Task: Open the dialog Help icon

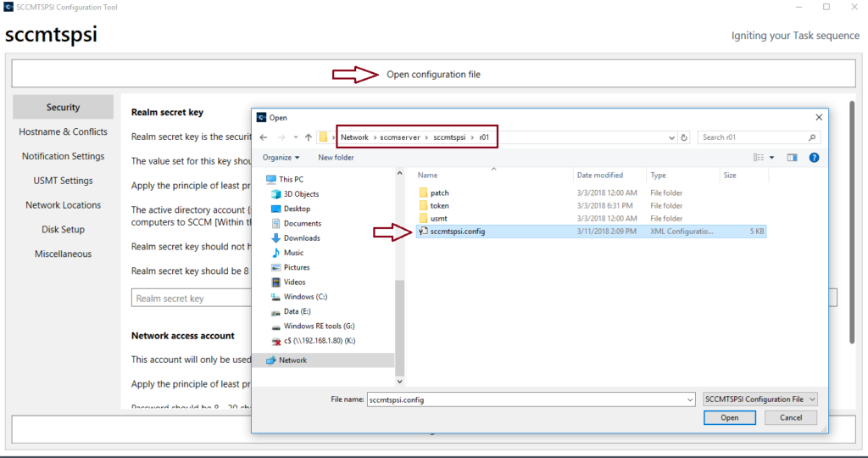Action: coord(814,158)
